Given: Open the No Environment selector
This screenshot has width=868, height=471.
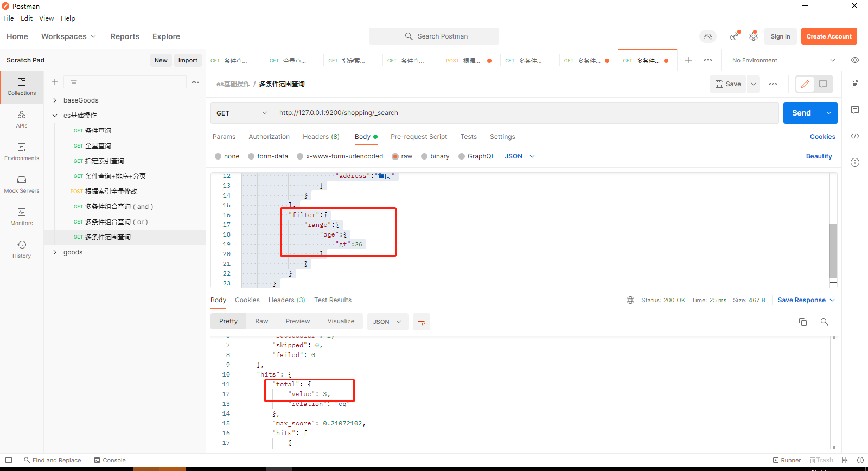Looking at the screenshot, I should [783, 60].
